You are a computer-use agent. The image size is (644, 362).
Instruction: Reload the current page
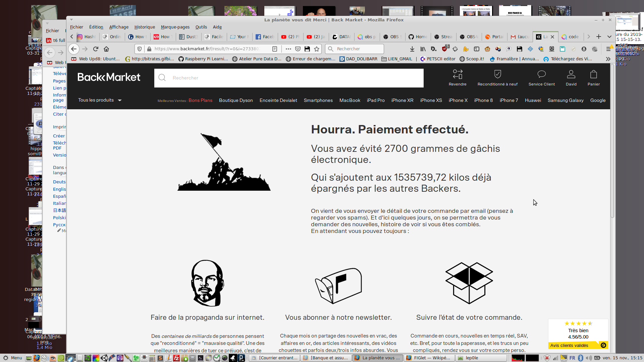pos(96,49)
